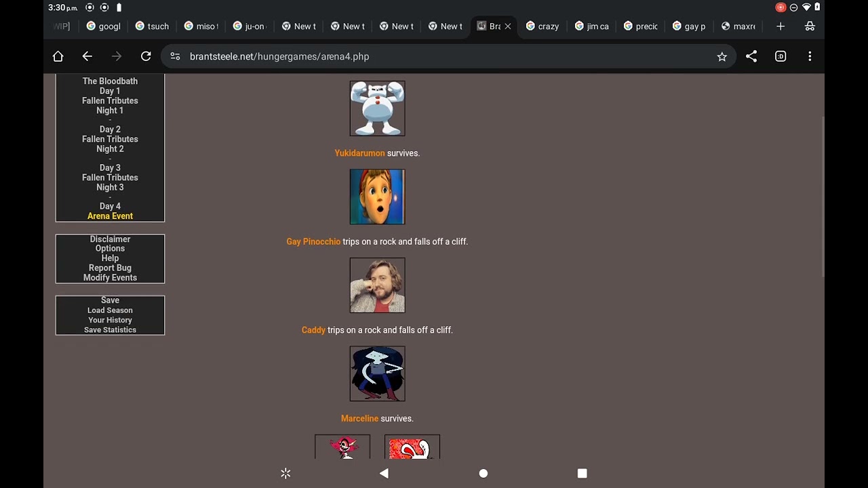Tap the Android back navigation button
Viewport: 868px width, 488px height.
(x=384, y=473)
